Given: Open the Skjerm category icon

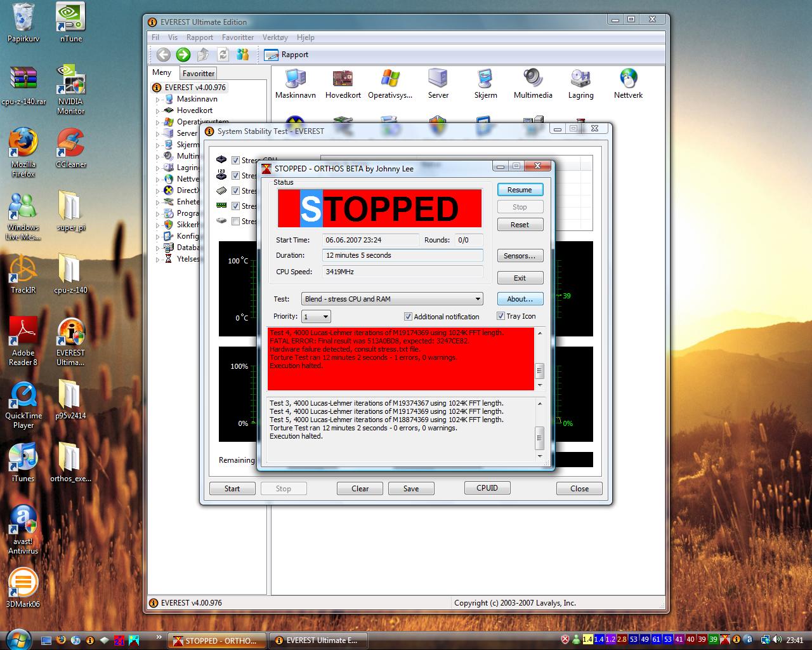Looking at the screenshot, I should pyautogui.click(x=485, y=84).
